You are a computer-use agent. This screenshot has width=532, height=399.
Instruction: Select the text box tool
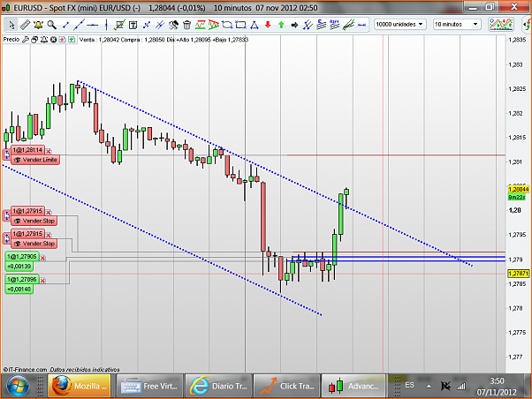[133, 25]
